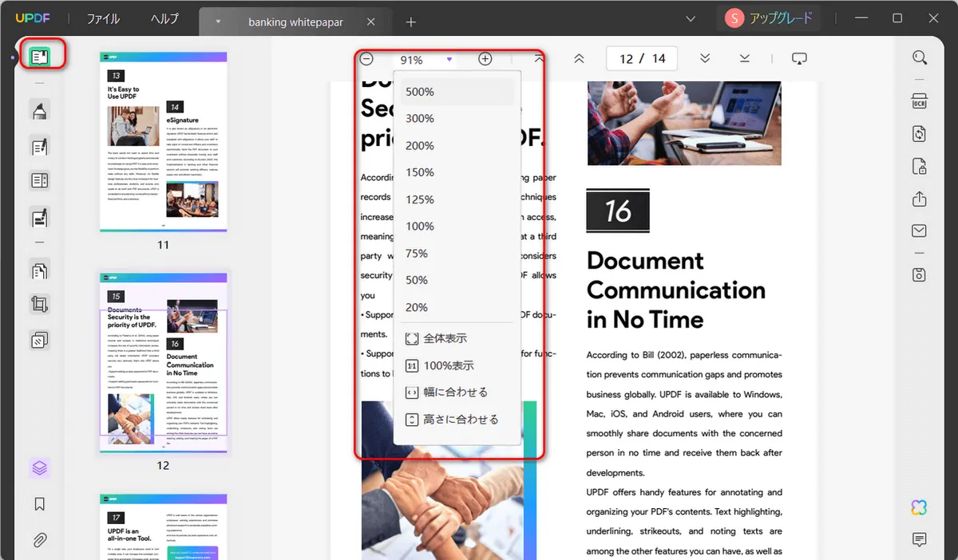Open the tab options arrow before banking whitepapar

point(219,22)
